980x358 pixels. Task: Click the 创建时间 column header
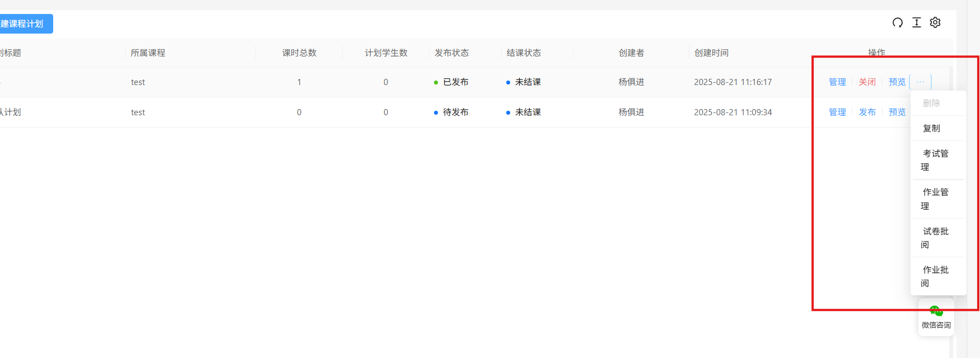pyautogui.click(x=711, y=53)
